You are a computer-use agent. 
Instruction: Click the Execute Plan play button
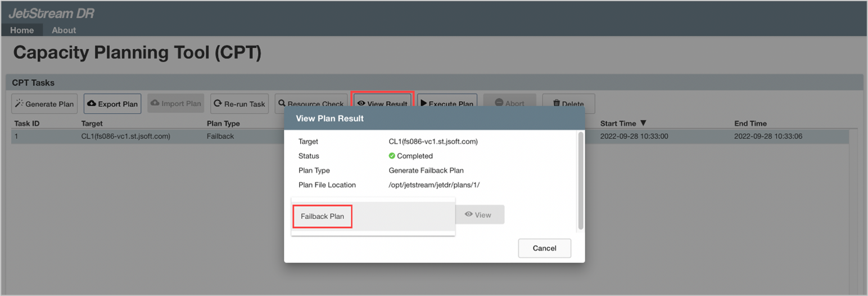[447, 103]
